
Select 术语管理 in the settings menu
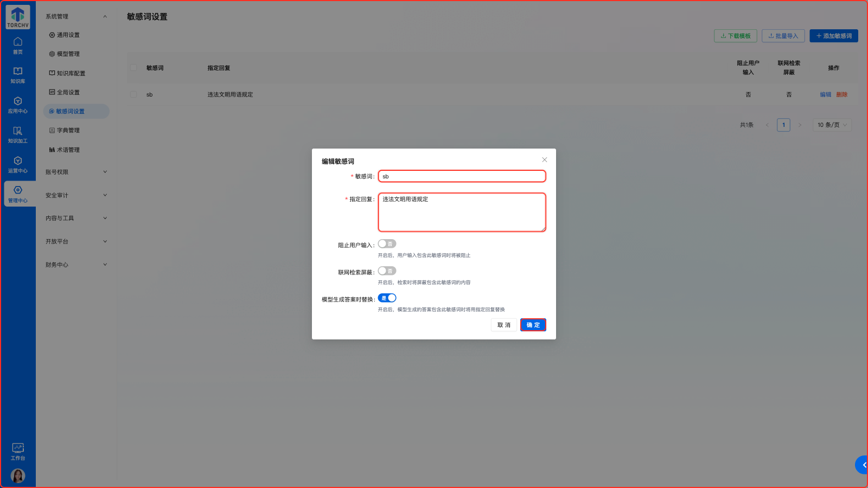(x=68, y=150)
